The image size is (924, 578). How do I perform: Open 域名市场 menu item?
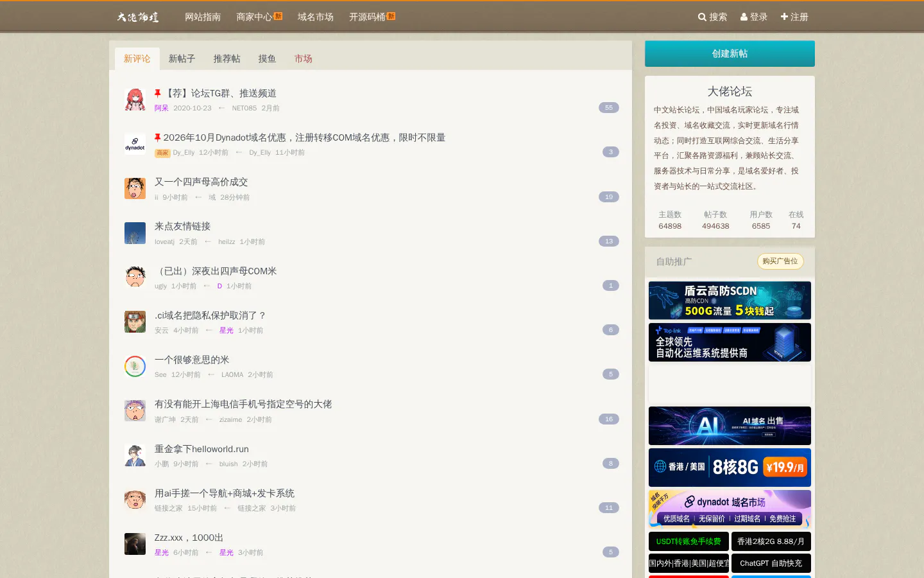[x=316, y=17]
